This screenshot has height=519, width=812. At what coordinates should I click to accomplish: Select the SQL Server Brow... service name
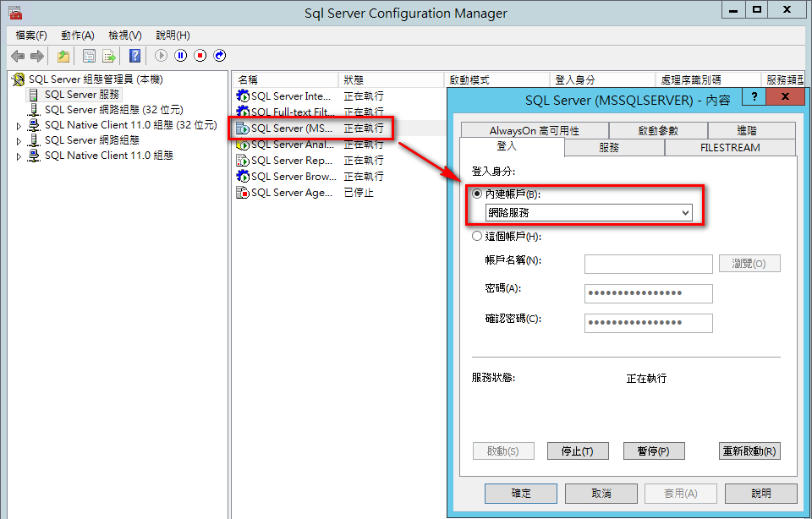click(x=294, y=177)
